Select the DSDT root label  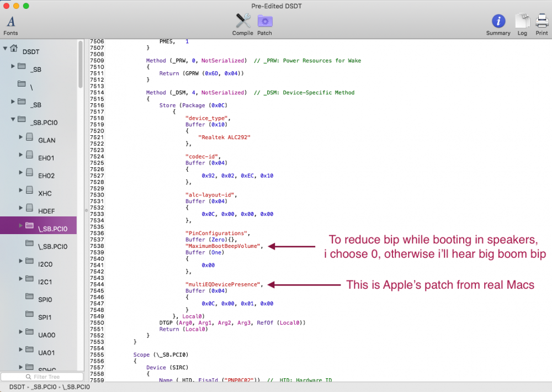pos(31,52)
